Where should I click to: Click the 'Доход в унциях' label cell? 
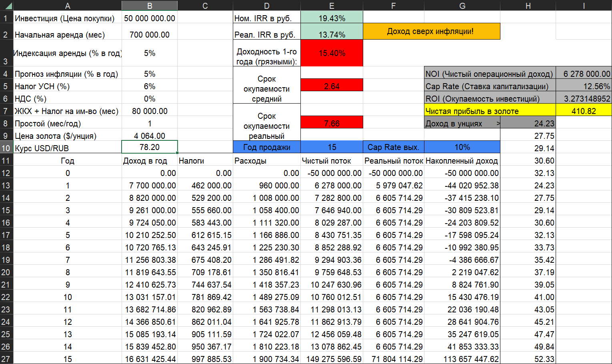(462, 123)
